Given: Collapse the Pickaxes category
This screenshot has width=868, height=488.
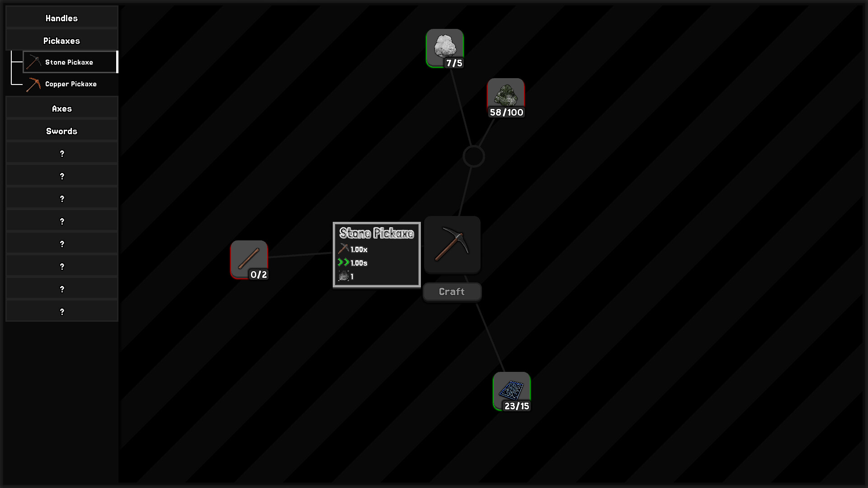Looking at the screenshot, I should tap(62, 41).
